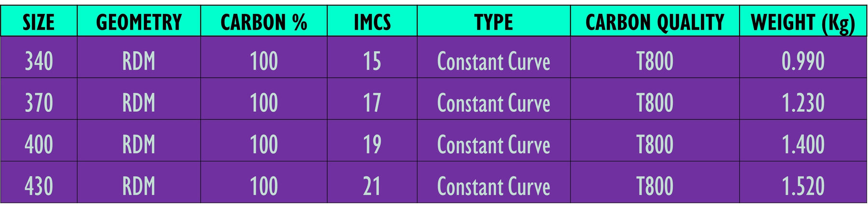This screenshot has width=868, height=220.
Task: Click the 1.230 weight value
Action: (802, 103)
